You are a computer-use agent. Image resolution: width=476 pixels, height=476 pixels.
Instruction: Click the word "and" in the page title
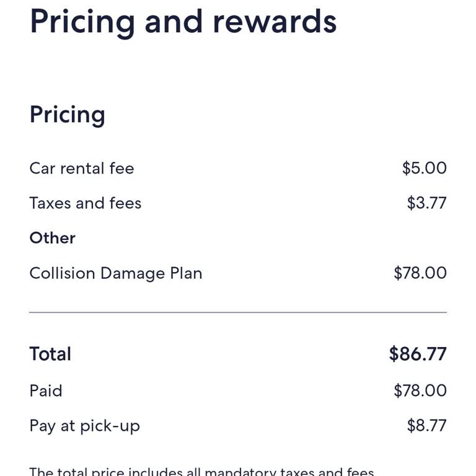[x=173, y=20]
